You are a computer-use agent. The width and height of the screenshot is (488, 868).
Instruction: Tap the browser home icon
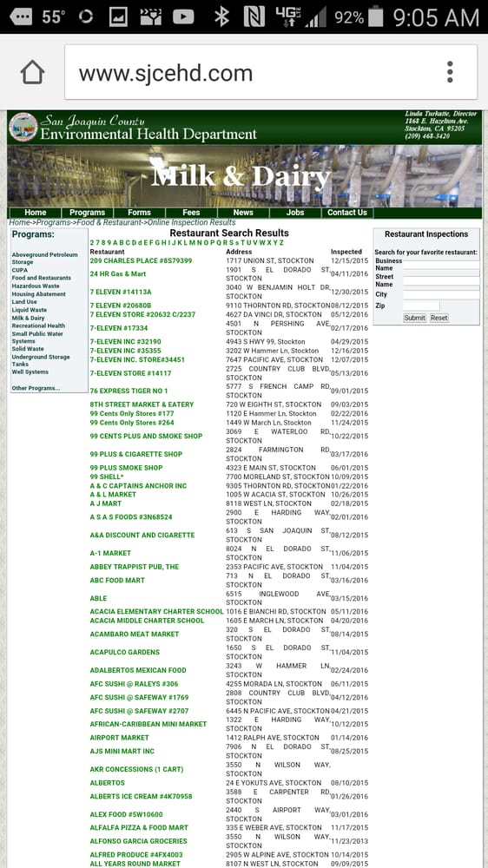pyautogui.click(x=32, y=73)
